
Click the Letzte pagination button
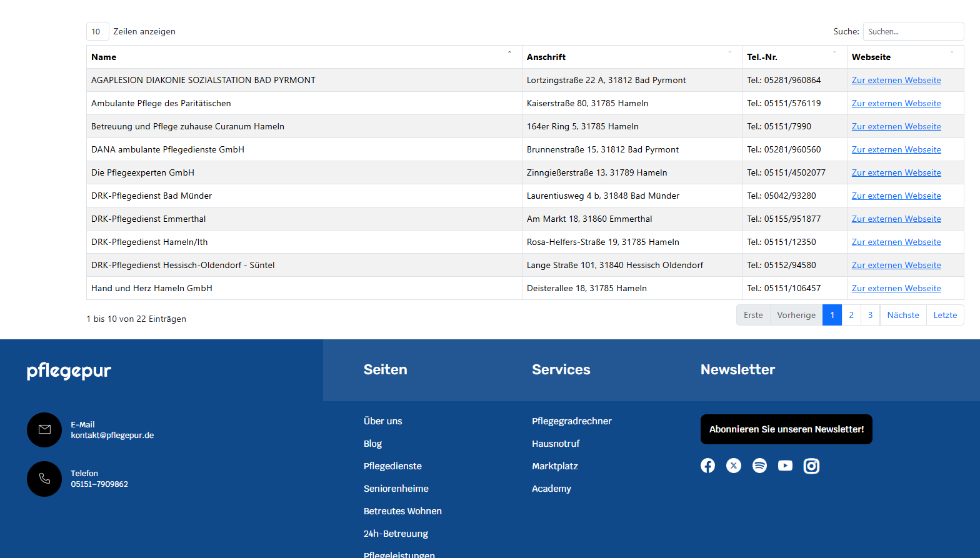point(945,315)
